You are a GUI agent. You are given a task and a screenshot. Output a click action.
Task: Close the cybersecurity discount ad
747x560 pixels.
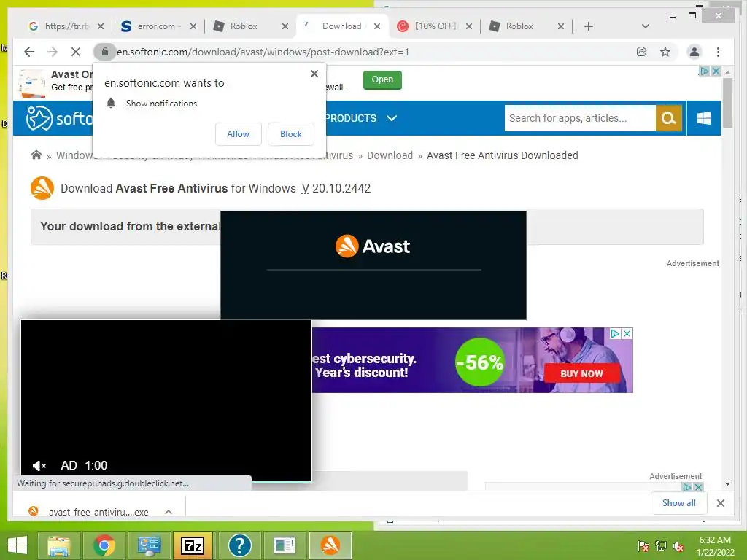click(627, 333)
